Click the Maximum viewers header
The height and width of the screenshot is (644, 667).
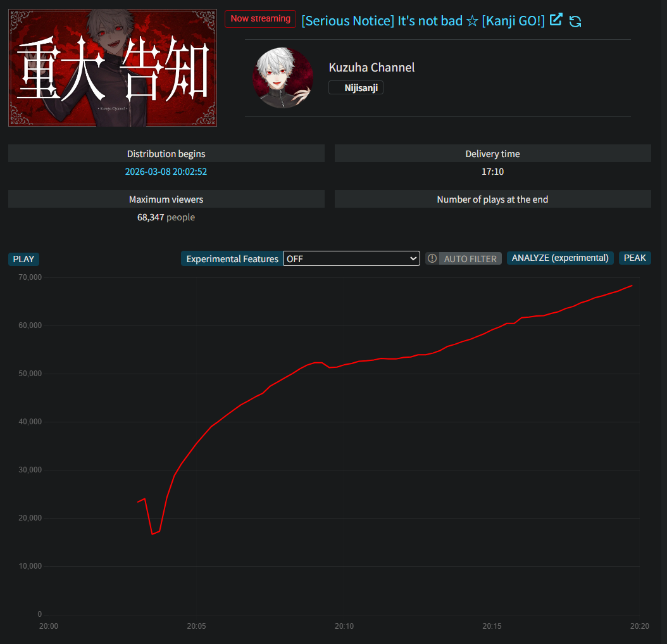(x=166, y=199)
